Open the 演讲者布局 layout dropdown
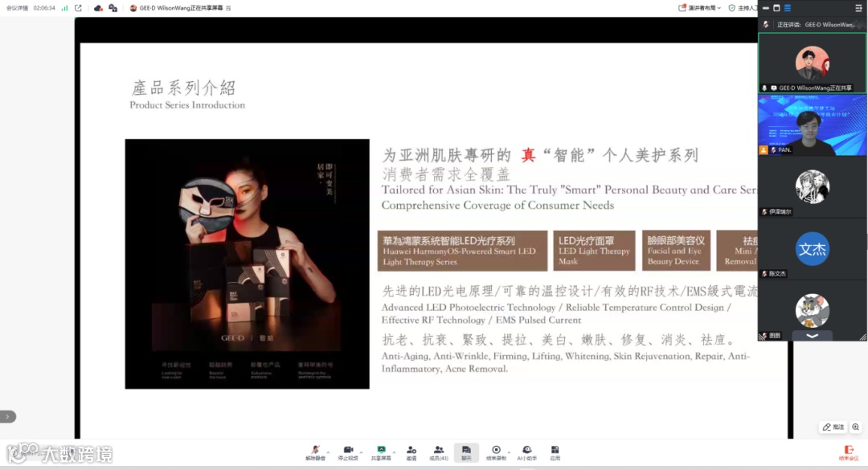 pyautogui.click(x=700, y=8)
